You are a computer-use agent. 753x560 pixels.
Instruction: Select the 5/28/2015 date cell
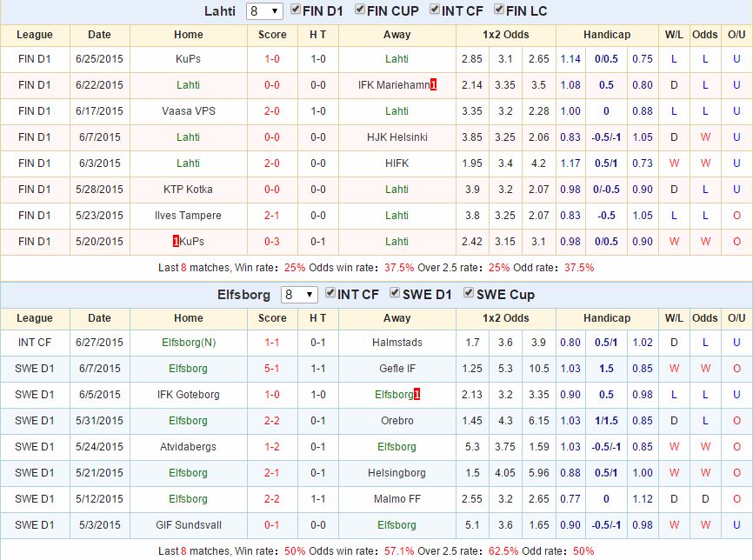pos(99,190)
